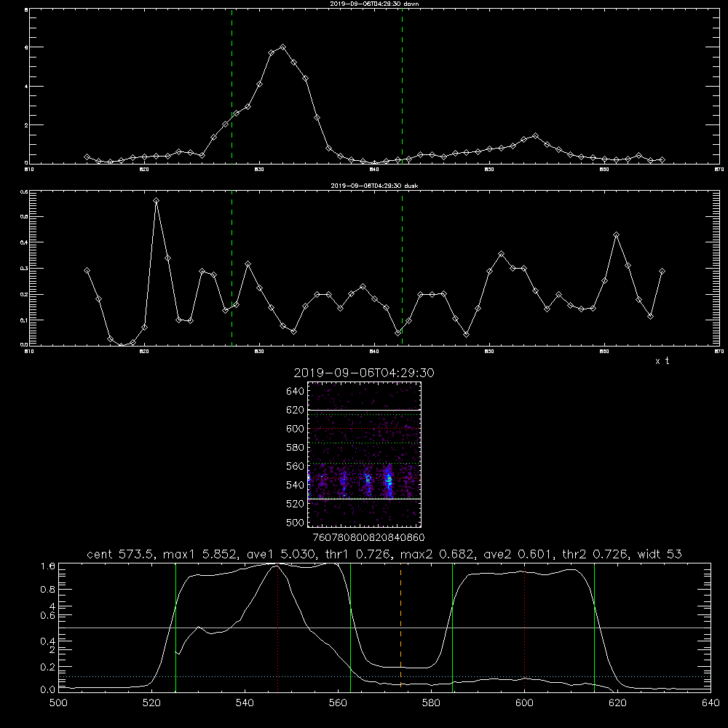Click the left green dashed line in dusk plot
The image size is (728, 728).
click(232, 269)
